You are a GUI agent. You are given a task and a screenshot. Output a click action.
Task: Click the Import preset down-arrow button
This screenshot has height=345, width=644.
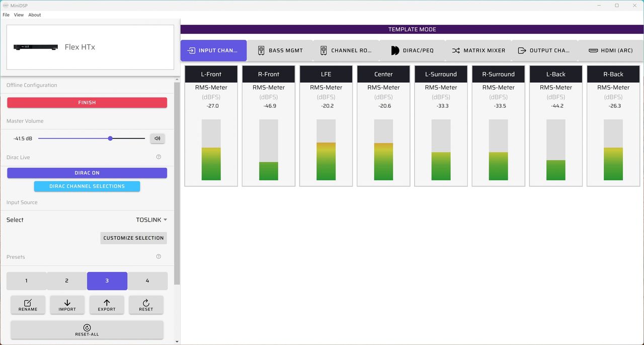tap(67, 305)
